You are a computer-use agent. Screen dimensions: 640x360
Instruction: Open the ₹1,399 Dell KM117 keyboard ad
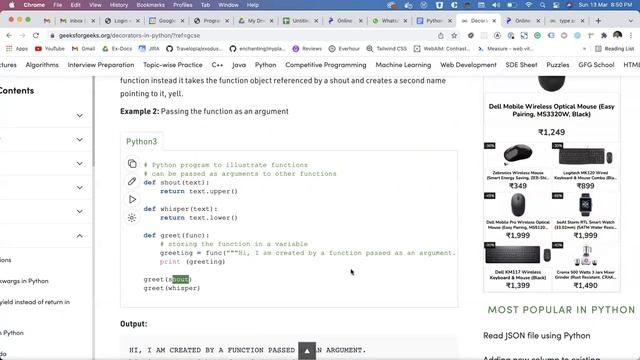coord(518,266)
